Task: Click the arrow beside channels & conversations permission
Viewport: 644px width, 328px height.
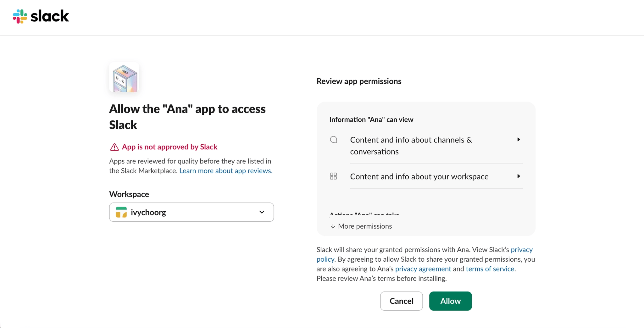Action: coord(519,140)
